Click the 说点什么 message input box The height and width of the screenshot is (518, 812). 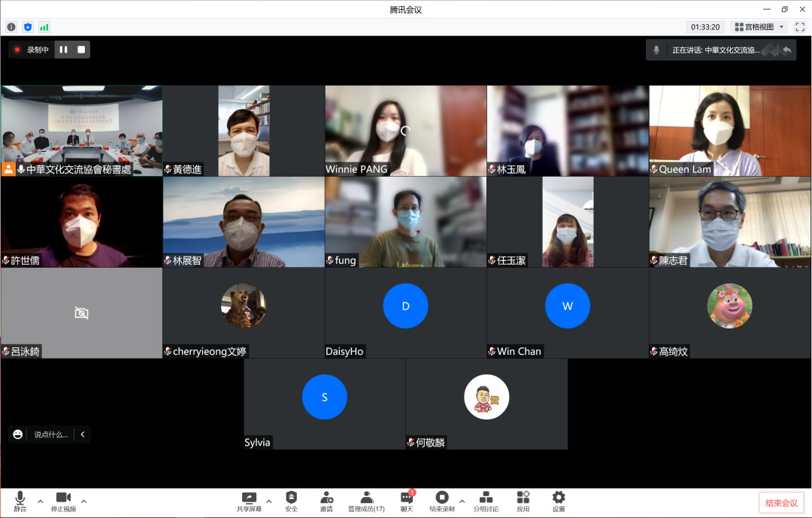50,435
